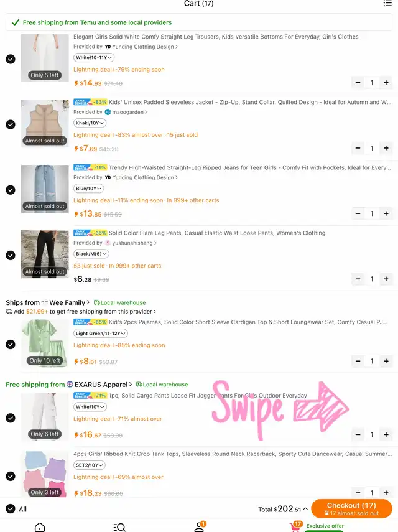This screenshot has width=398, height=532.
Task: Open the cargo pants product thumbnail
Action: [45, 417]
